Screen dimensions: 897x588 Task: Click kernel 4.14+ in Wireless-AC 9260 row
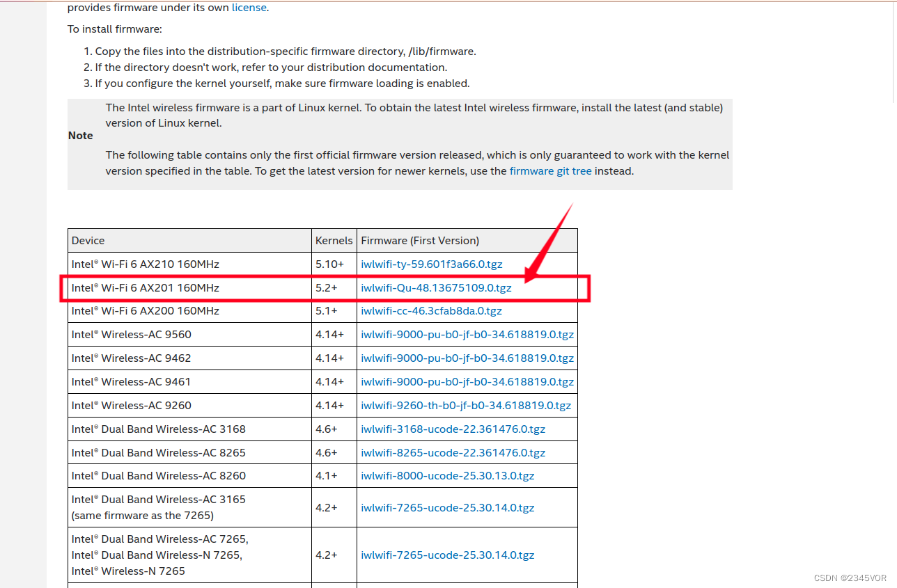(334, 406)
